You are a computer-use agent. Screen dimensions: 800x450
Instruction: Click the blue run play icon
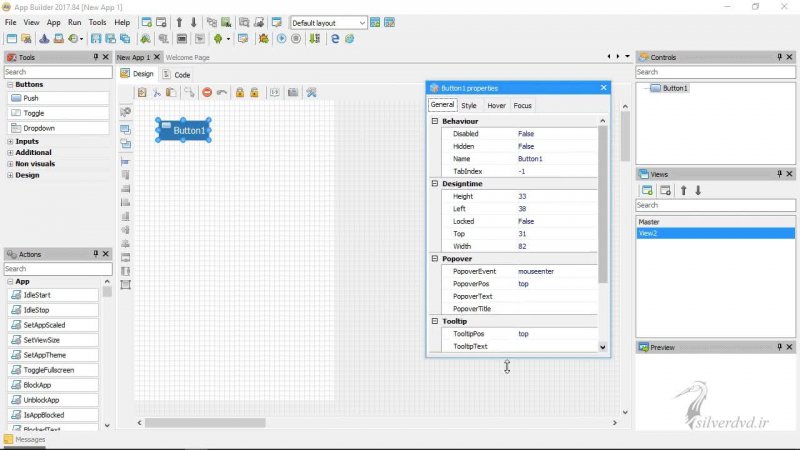pos(282,39)
